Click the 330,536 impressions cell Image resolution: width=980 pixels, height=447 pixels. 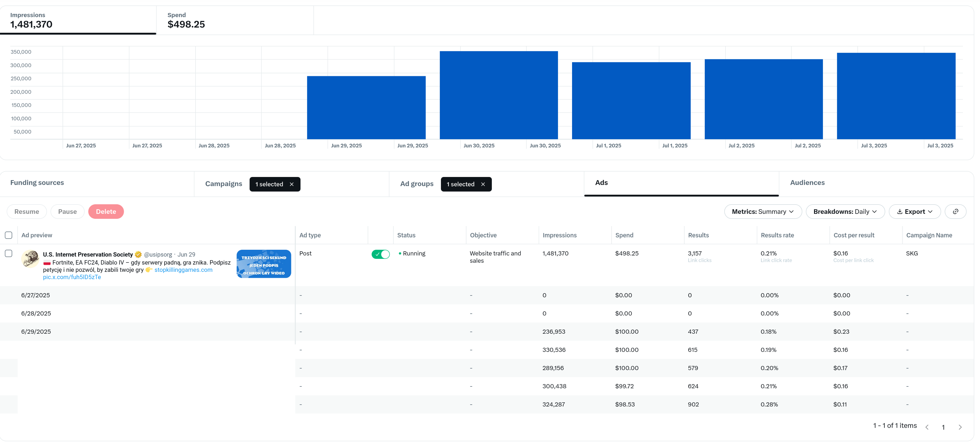click(554, 350)
